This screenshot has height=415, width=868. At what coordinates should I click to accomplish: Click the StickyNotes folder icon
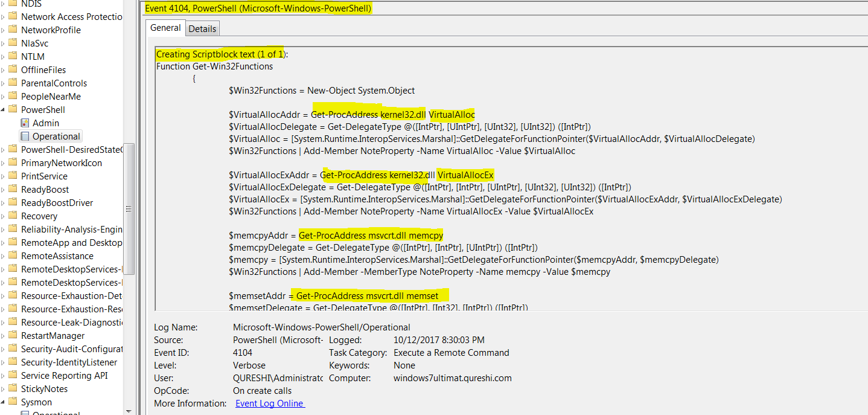13,388
